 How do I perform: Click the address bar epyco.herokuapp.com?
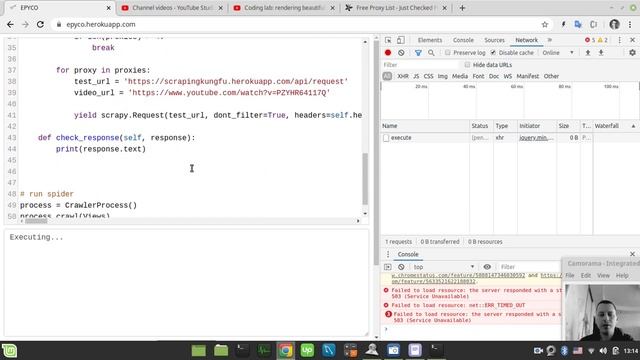101,24
